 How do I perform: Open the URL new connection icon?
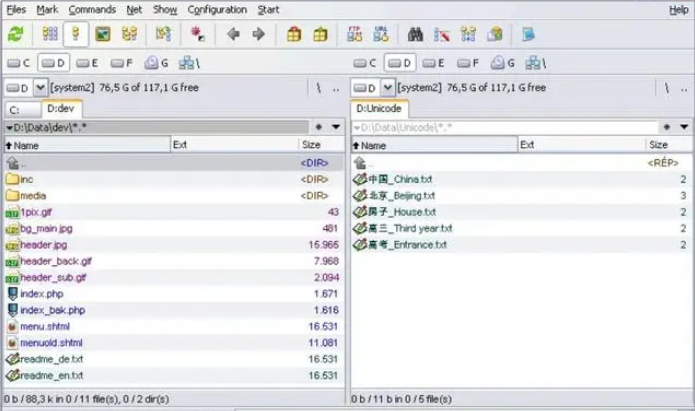(x=381, y=34)
